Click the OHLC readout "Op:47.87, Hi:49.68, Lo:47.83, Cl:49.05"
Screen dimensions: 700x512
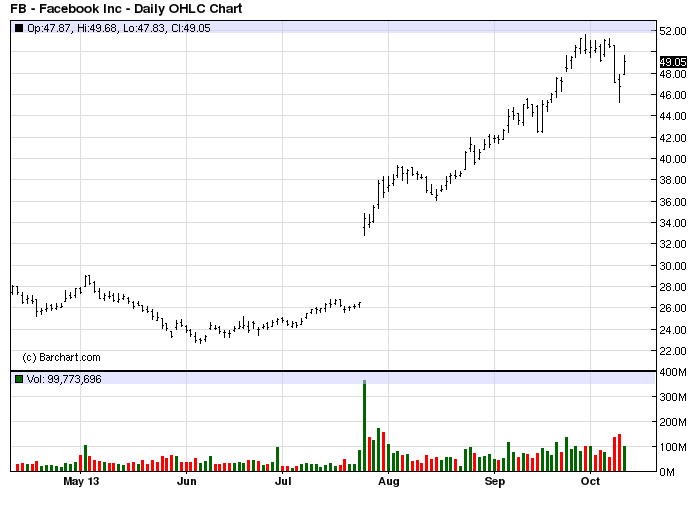[119, 28]
